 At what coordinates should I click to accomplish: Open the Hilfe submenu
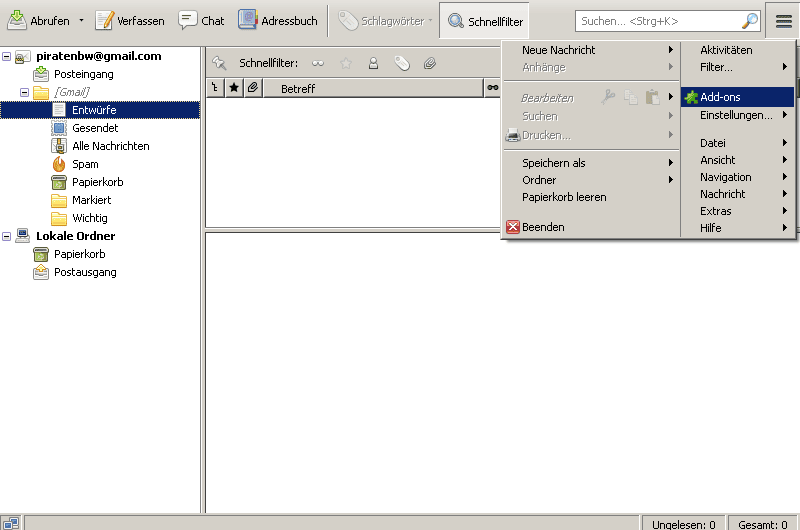737,228
